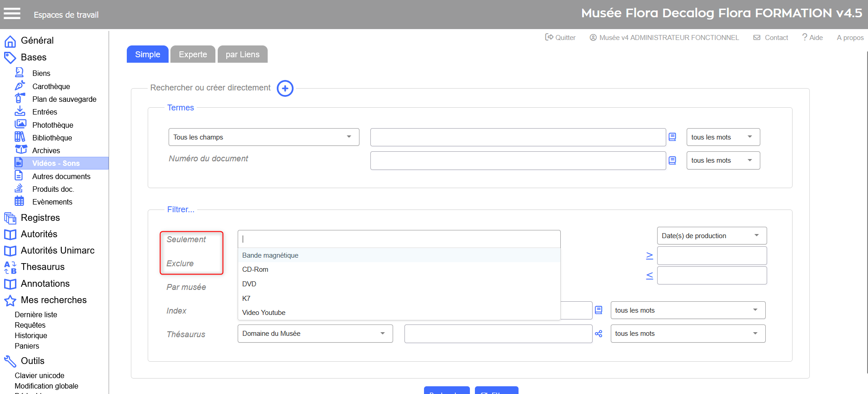The image size is (868, 394).
Task: Open list icon beside Numéro du document field
Action: point(672,160)
